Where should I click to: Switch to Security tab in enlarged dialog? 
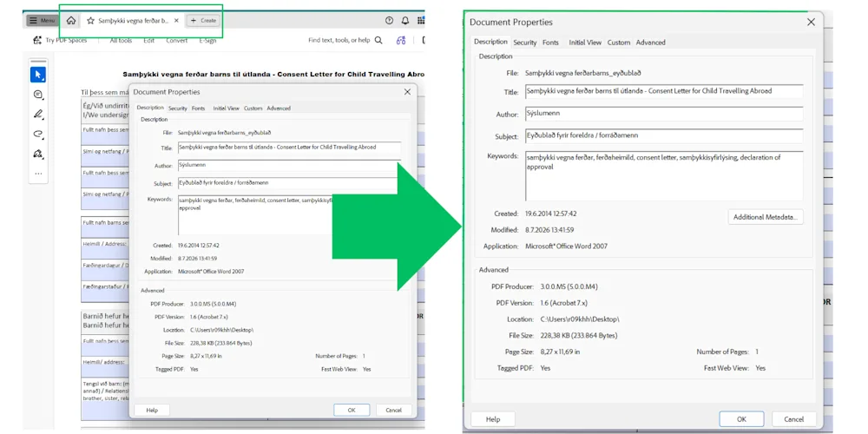coord(525,43)
